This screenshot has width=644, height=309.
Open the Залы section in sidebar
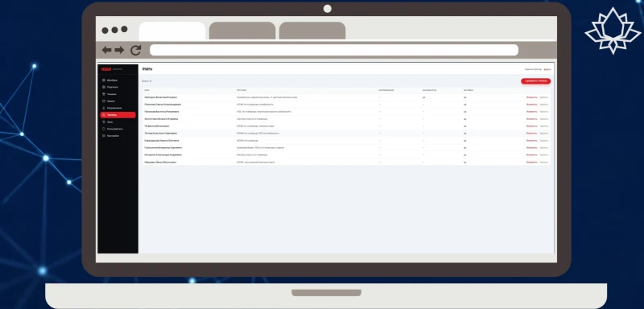pyautogui.click(x=109, y=122)
